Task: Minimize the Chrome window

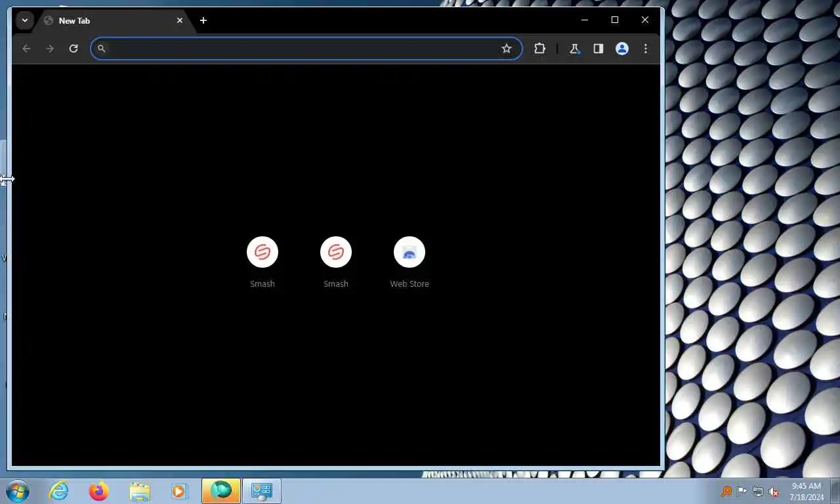Action: click(585, 20)
